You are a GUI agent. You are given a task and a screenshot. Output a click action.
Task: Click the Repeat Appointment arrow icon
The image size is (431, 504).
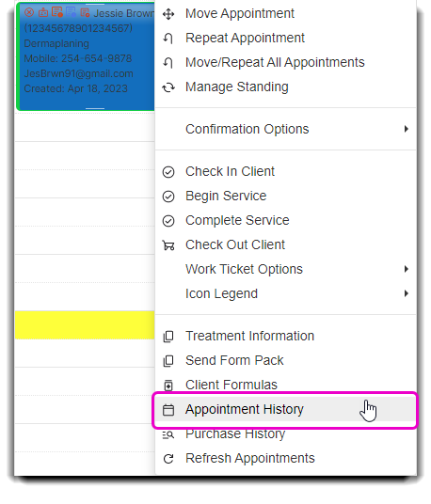click(x=168, y=39)
